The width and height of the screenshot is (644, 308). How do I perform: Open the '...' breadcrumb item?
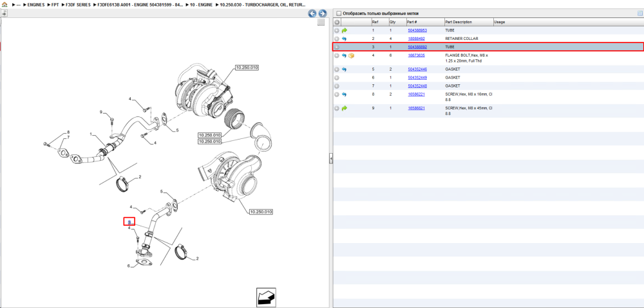point(19,5)
